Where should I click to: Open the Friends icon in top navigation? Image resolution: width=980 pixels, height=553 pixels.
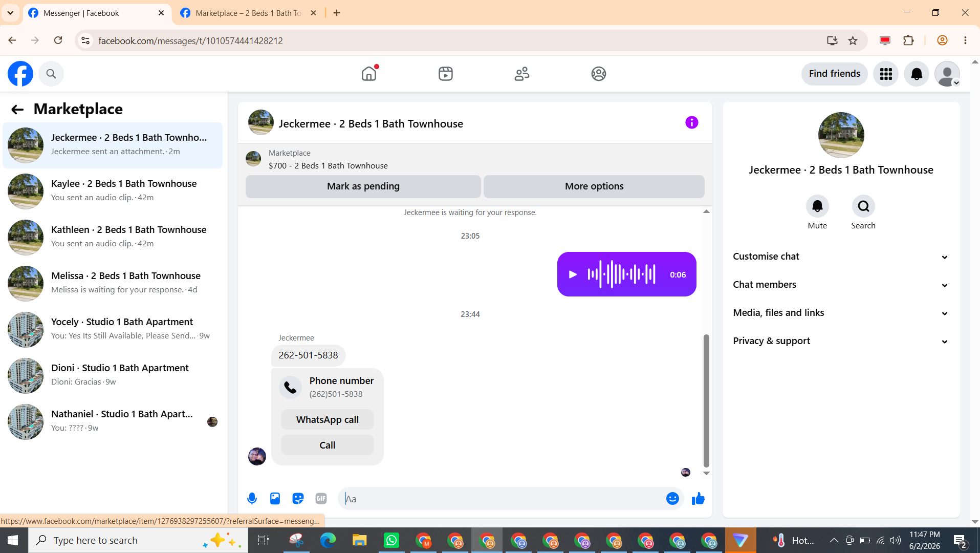pos(522,74)
